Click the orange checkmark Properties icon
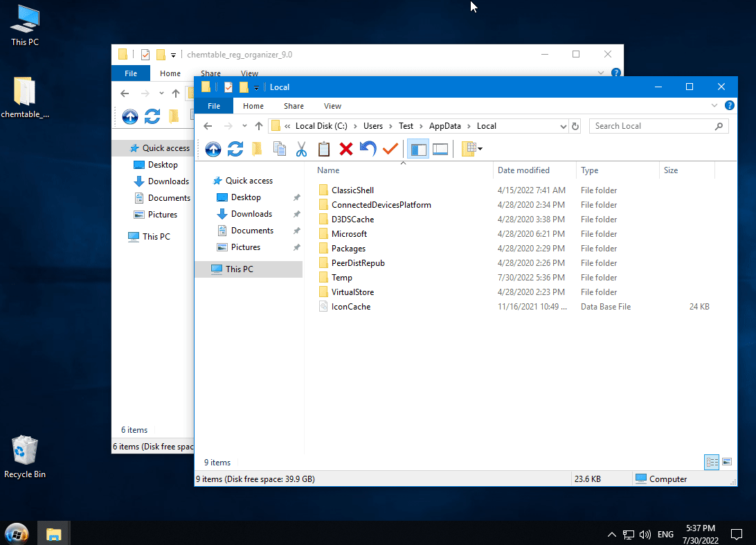 [x=390, y=149]
